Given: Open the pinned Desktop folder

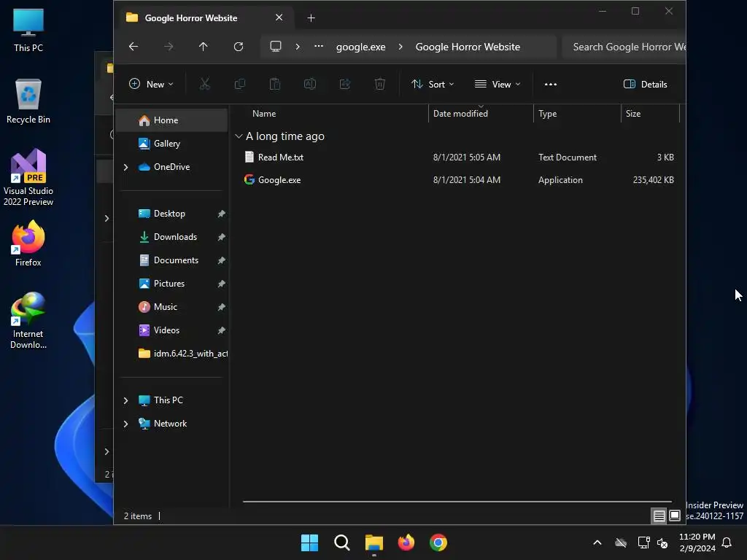Looking at the screenshot, I should click(171, 214).
